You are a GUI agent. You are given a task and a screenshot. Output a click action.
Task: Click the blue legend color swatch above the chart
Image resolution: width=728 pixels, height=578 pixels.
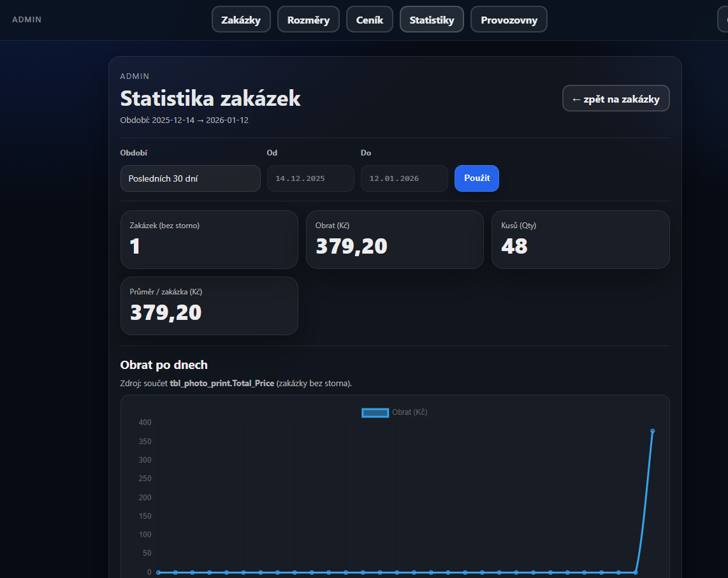tap(375, 412)
